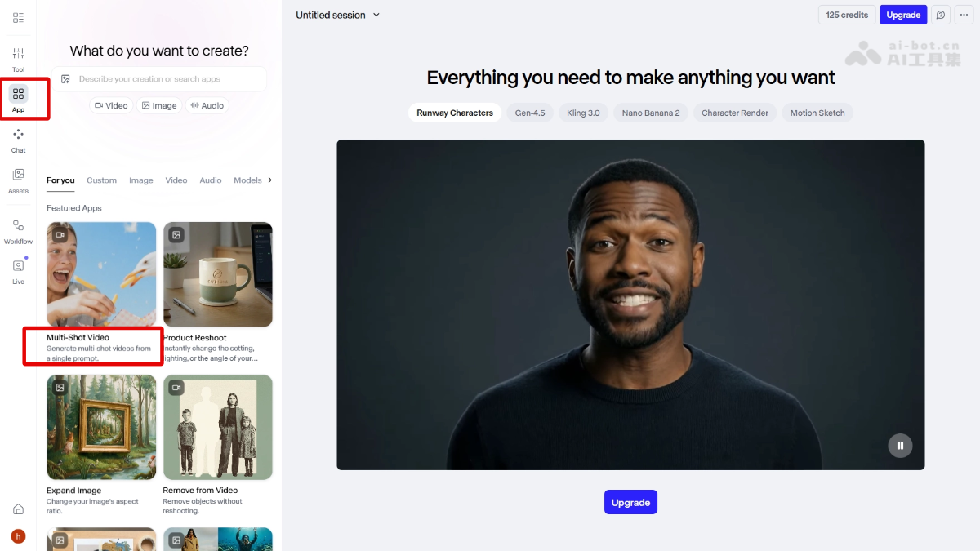Select the Video filter chip
980x551 pixels.
[x=111, y=105]
